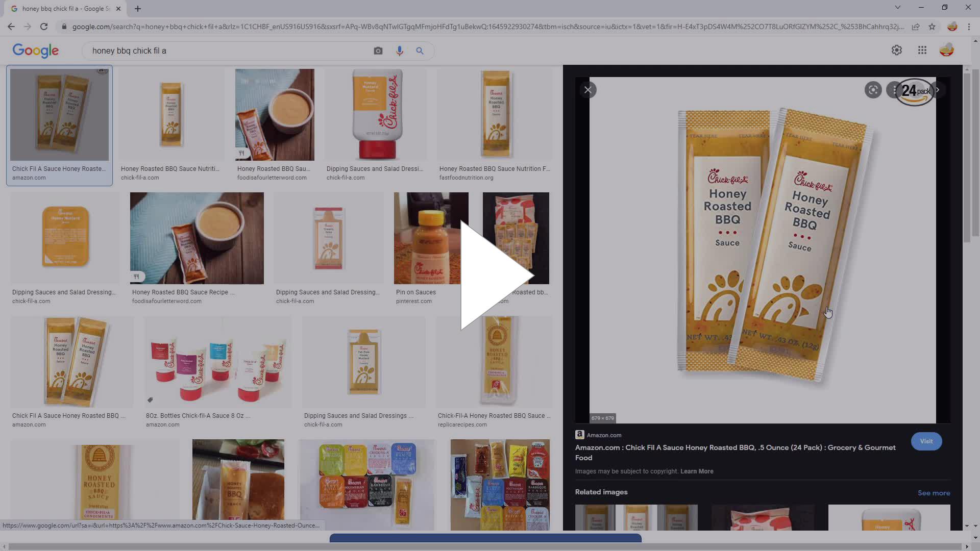Click the blue search magnifier icon
The height and width of the screenshot is (551, 980).
pos(420,51)
